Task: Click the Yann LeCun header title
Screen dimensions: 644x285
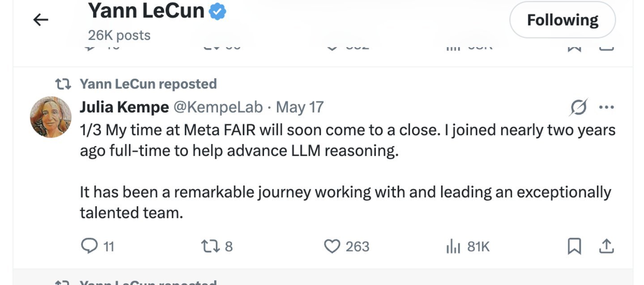Action: pos(146,11)
